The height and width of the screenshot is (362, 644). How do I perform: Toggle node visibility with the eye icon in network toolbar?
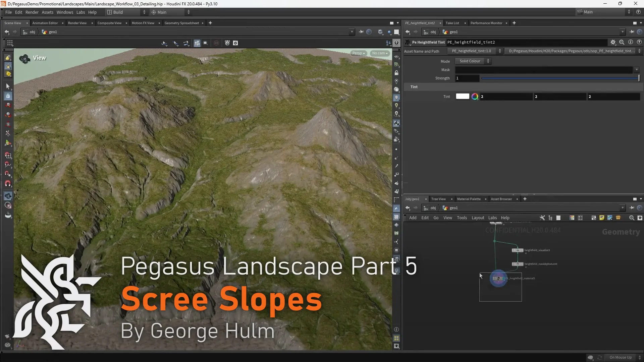(x=640, y=218)
